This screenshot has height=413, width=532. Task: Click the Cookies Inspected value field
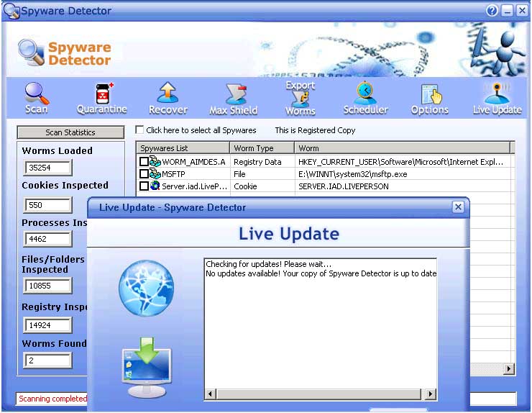coord(48,205)
